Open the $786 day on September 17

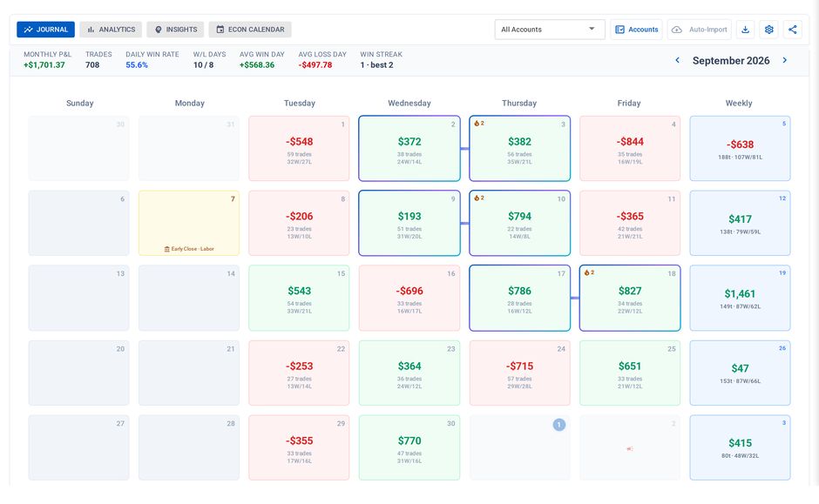pos(519,298)
